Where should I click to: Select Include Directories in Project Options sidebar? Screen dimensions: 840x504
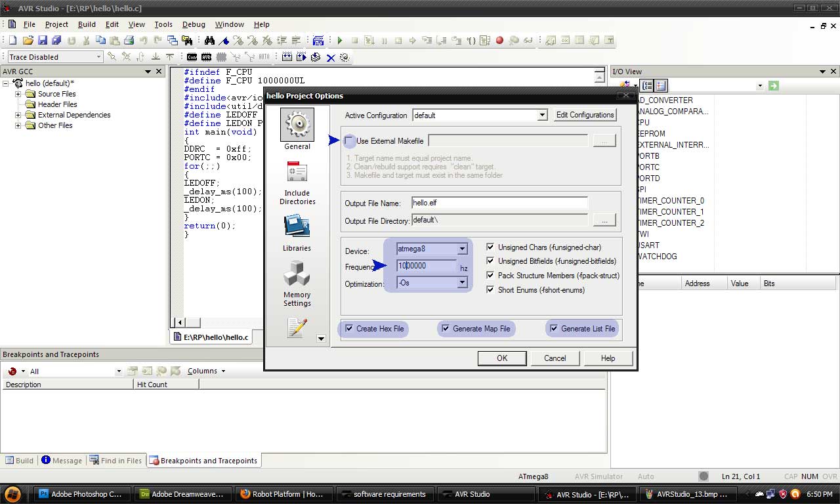[x=297, y=182]
